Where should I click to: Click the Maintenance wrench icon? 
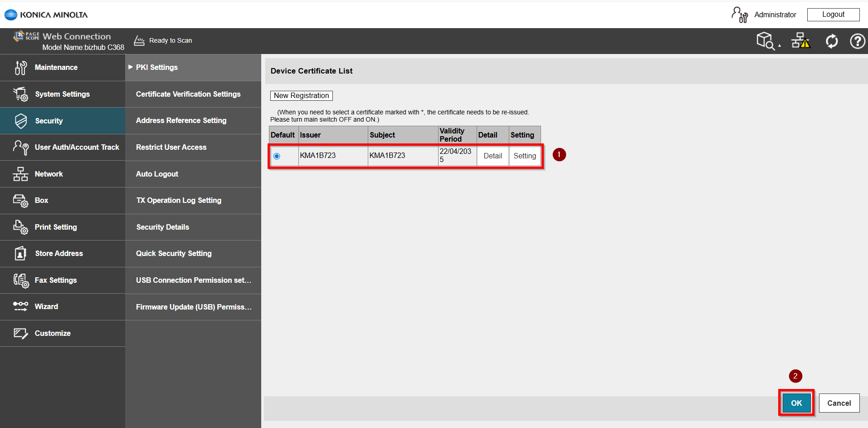point(20,68)
